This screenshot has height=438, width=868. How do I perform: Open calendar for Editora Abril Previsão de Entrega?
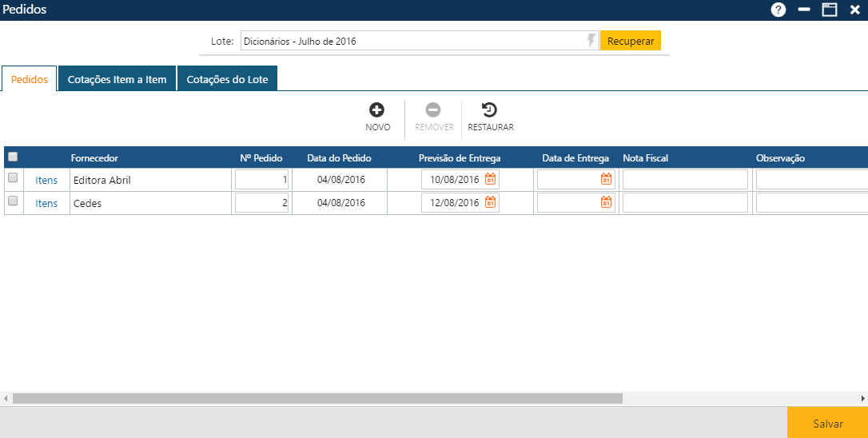[491, 180]
